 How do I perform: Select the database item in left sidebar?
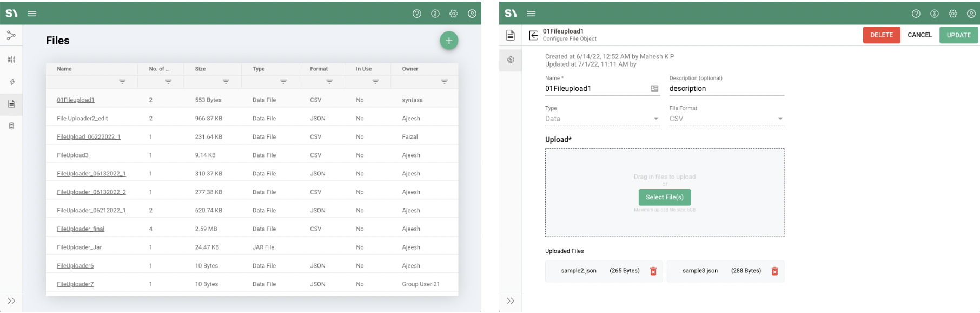tap(11, 126)
